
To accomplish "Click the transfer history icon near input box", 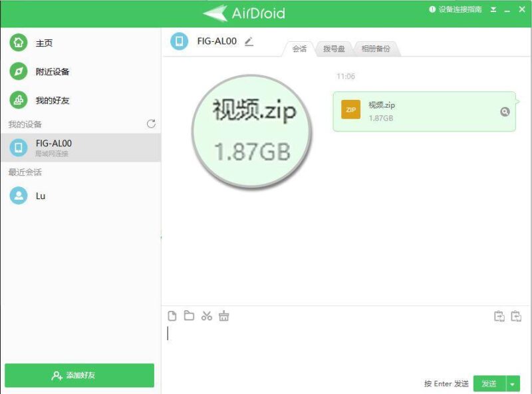I will click(497, 316).
